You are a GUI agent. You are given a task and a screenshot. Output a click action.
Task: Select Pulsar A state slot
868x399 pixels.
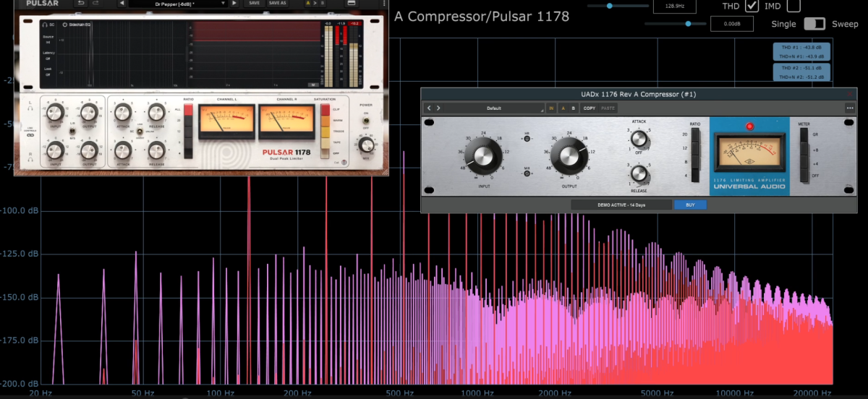pyautogui.click(x=307, y=3)
